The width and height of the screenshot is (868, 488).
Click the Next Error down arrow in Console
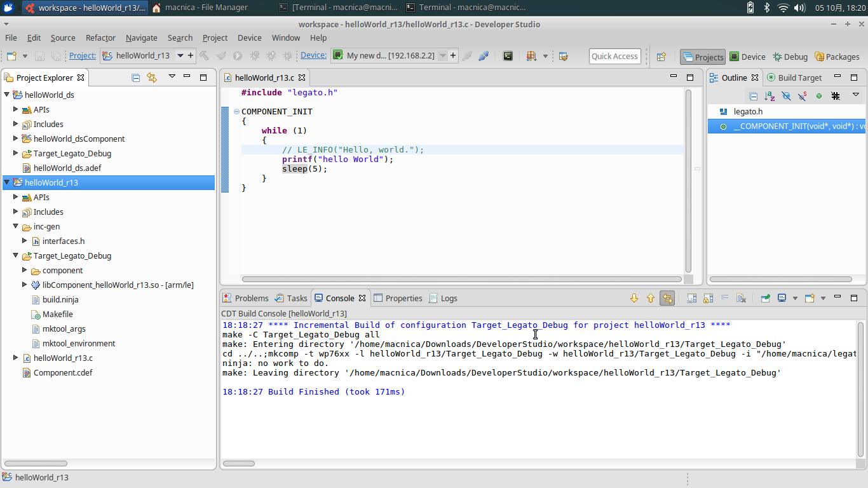point(634,298)
